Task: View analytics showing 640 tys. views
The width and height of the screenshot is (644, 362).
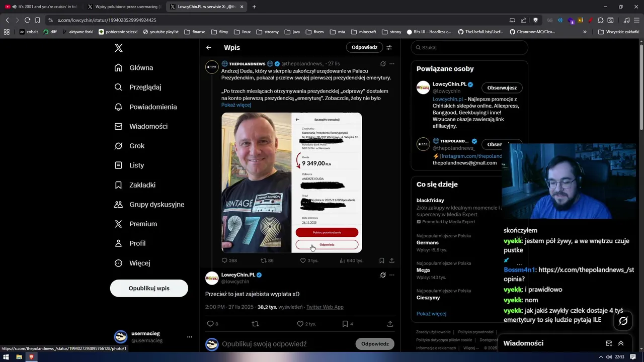Action: pyautogui.click(x=351, y=260)
